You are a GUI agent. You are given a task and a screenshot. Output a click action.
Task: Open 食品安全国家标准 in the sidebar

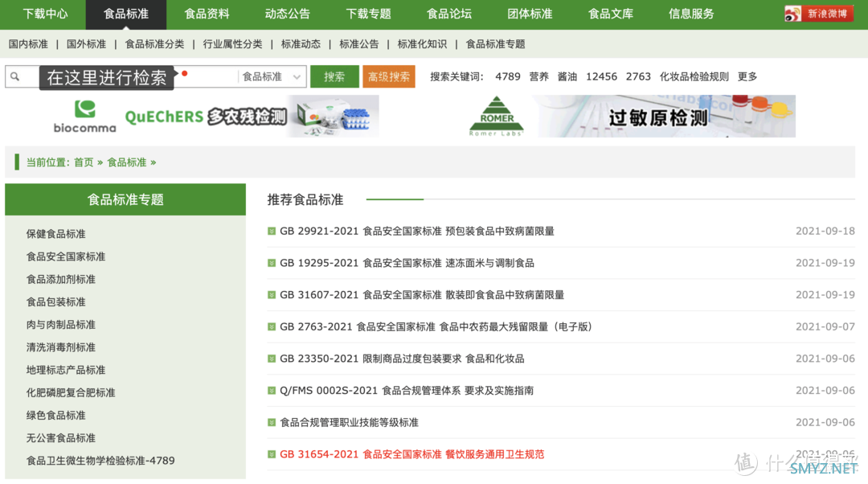[x=66, y=256]
